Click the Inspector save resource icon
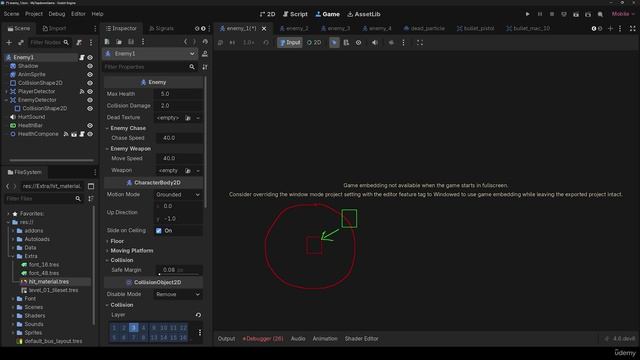The height and width of the screenshot is (360, 640). [131, 42]
